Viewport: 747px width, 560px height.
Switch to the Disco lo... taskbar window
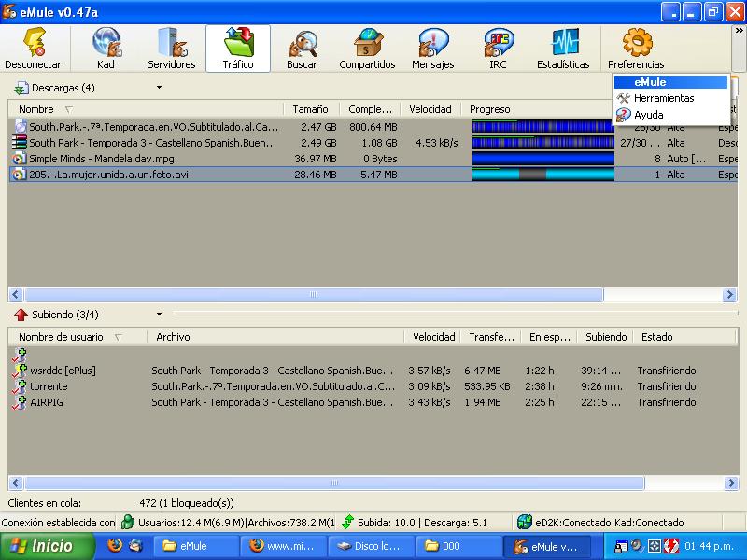click(371, 546)
